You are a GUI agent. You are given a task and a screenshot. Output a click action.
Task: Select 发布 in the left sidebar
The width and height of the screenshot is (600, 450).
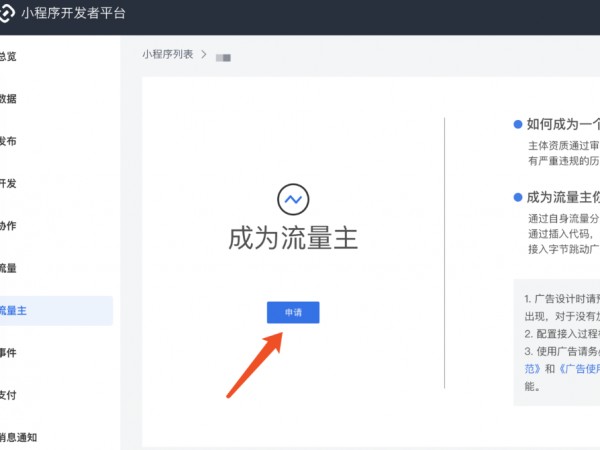tap(8, 141)
